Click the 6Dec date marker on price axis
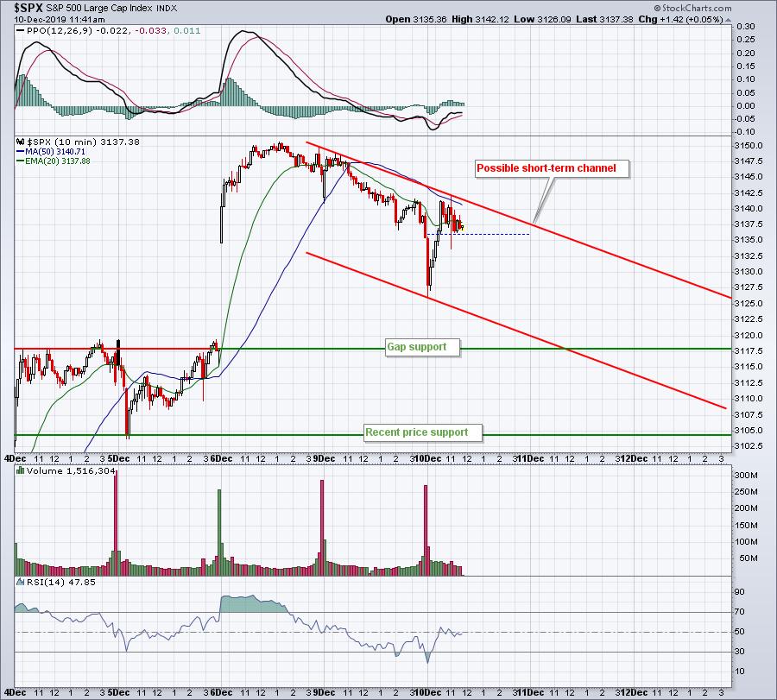The height and width of the screenshot is (700, 777). [x=221, y=458]
